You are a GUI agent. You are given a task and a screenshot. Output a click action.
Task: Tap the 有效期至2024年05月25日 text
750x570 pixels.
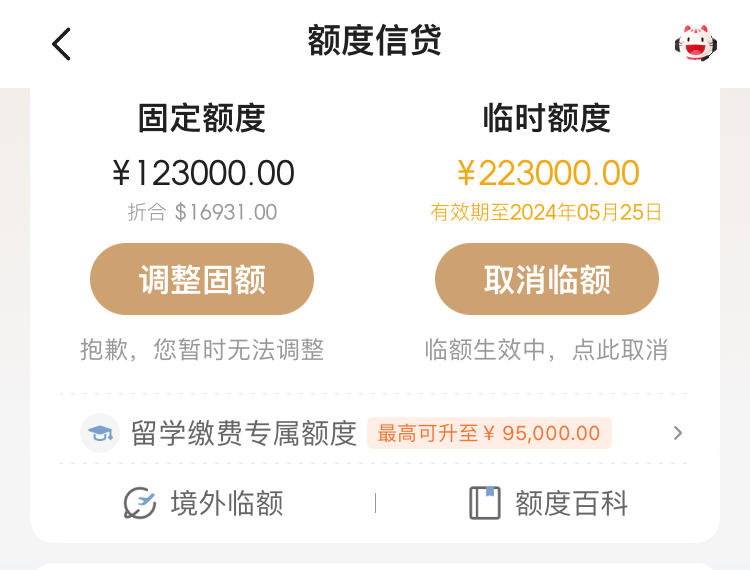click(x=546, y=212)
